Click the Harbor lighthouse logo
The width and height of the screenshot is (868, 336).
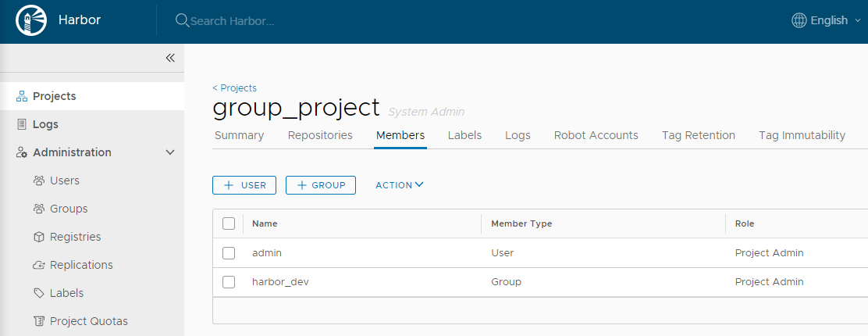(x=30, y=20)
